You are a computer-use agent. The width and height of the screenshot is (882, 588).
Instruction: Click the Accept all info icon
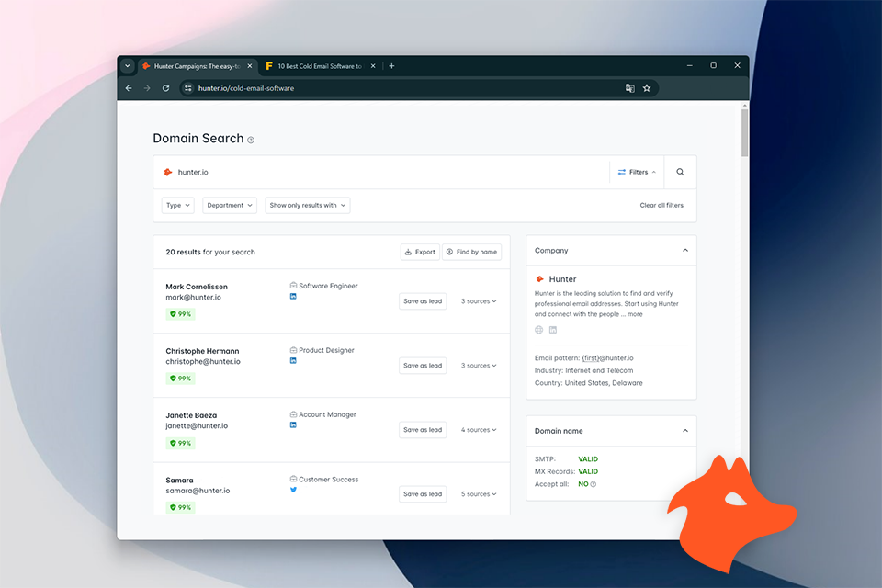tap(594, 484)
